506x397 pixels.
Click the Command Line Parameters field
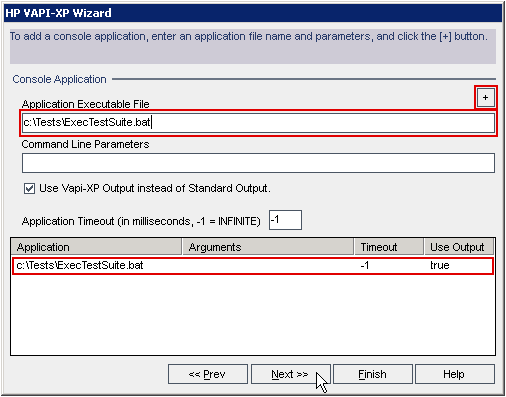tap(258, 163)
